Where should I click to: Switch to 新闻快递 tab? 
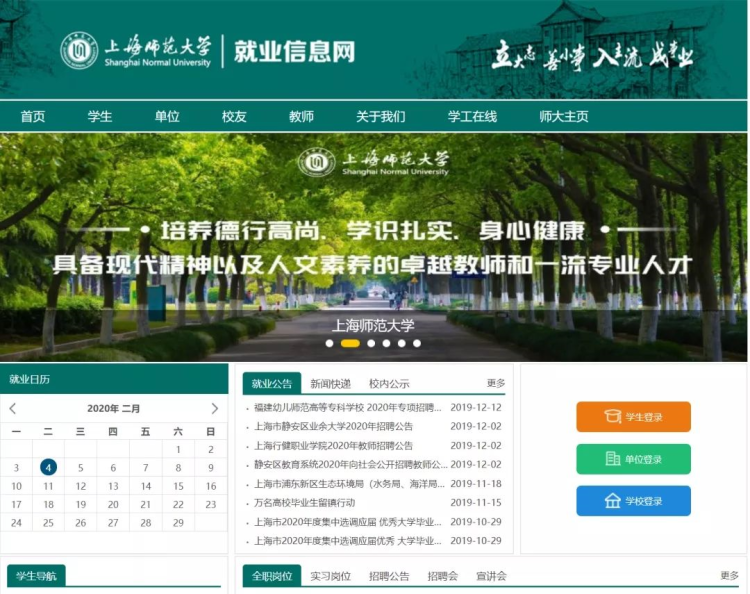coord(330,384)
